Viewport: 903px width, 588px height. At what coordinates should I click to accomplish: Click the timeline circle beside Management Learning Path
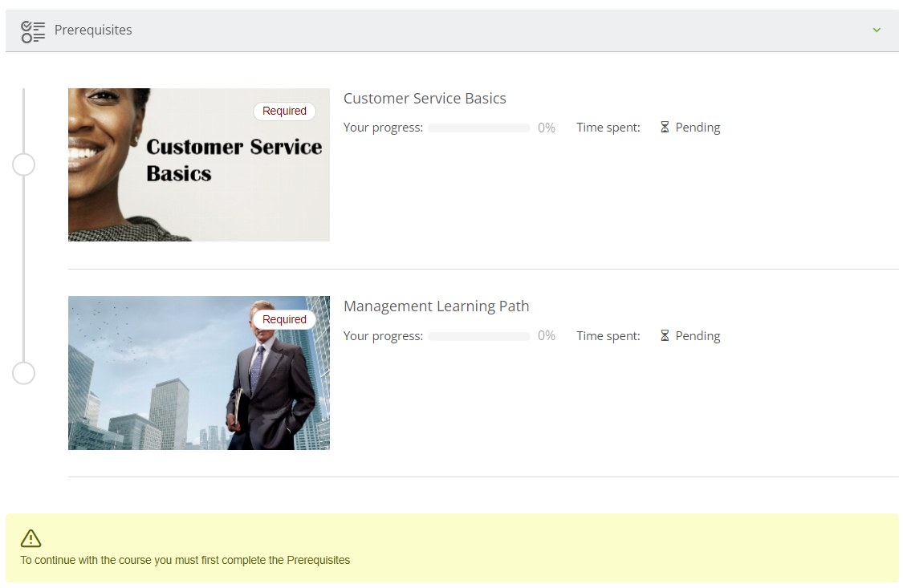tap(23, 373)
